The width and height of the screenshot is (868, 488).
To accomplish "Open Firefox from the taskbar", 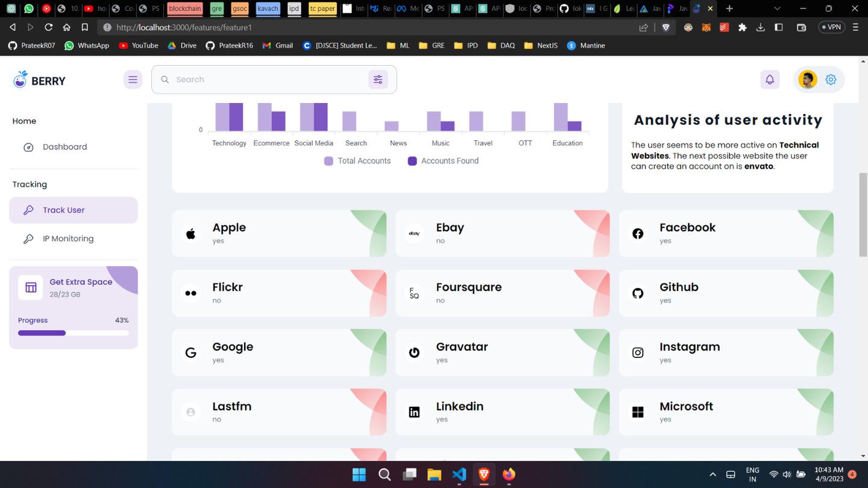I will [509, 475].
